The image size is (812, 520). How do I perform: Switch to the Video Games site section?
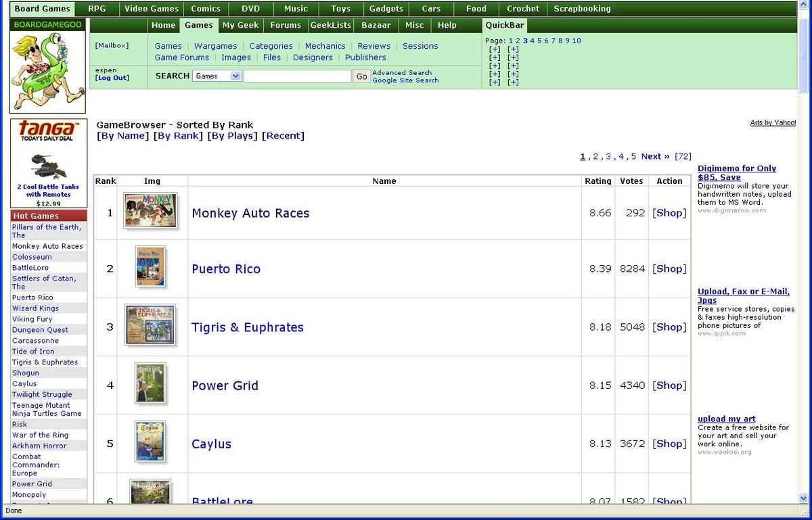coord(152,9)
